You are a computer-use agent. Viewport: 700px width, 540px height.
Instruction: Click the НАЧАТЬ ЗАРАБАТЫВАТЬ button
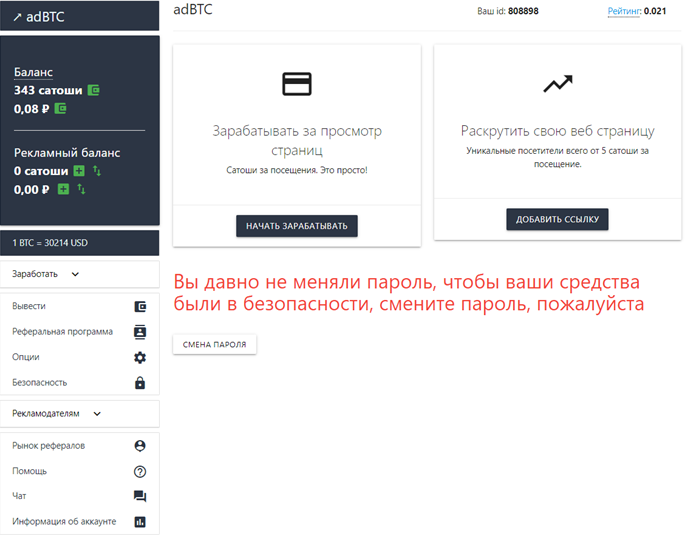(297, 226)
